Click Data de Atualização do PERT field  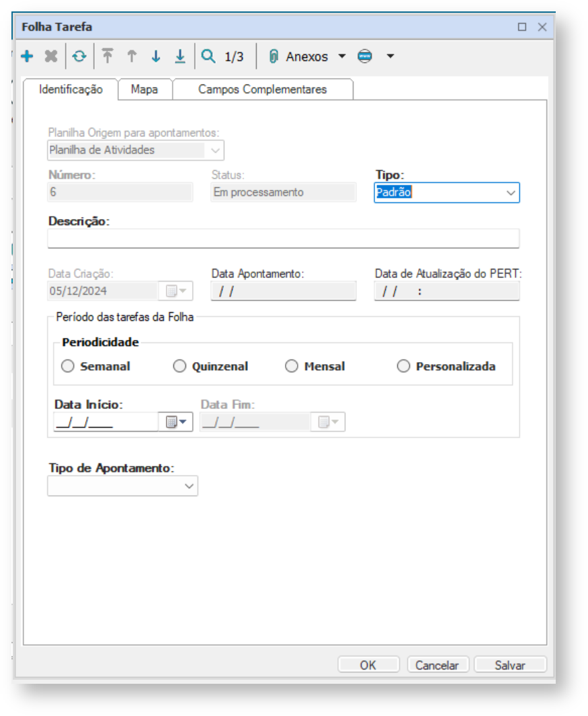[x=447, y=291]
